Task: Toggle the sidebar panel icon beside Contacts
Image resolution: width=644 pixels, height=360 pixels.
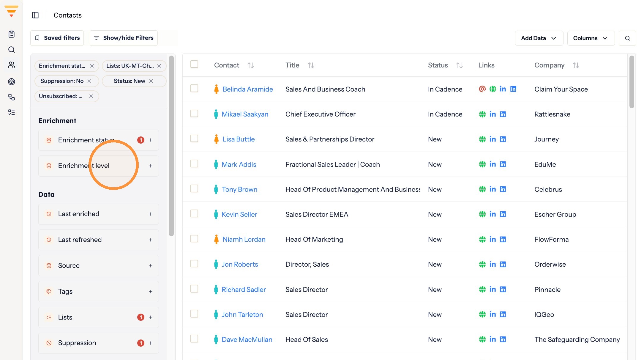Action: coord(35,15)
